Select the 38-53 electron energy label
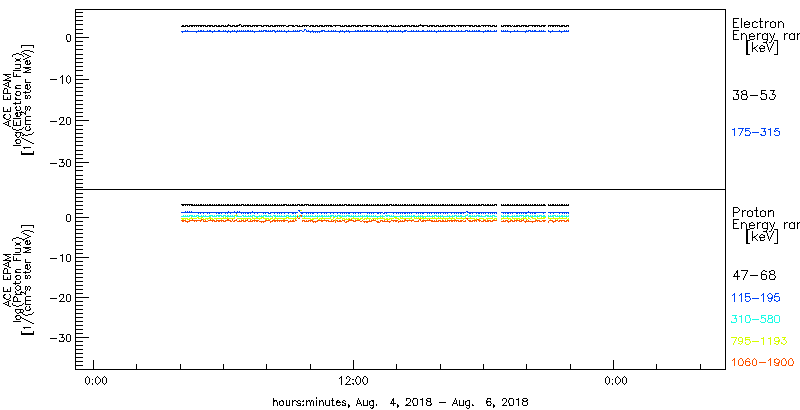 (754, 95)
